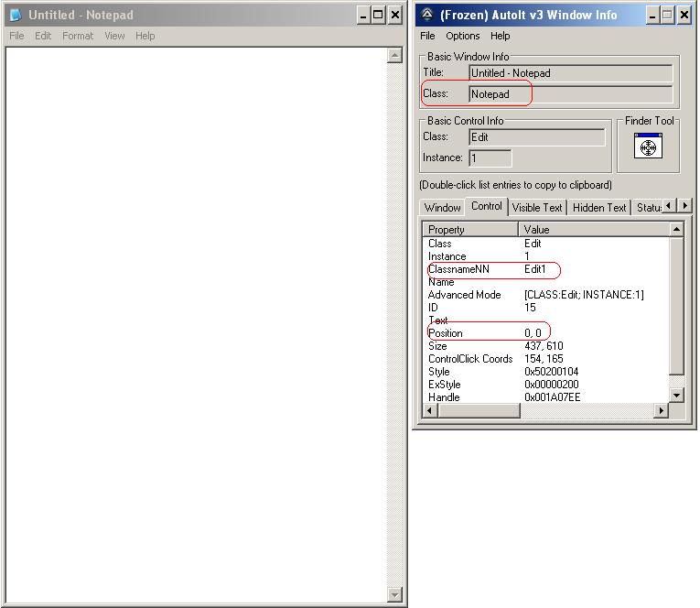Click the property list horizontal scrollbar thumb
700x608 pixels.
point(479,410)
